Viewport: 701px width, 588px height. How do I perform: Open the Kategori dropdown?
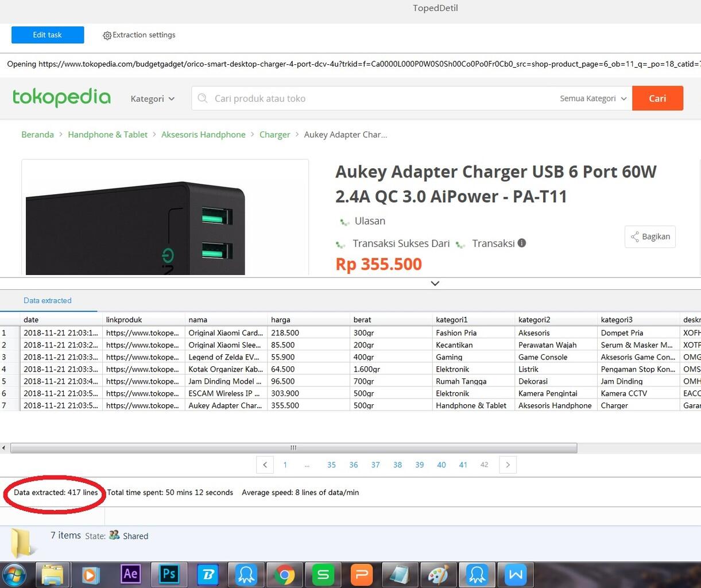coord(152,98)
